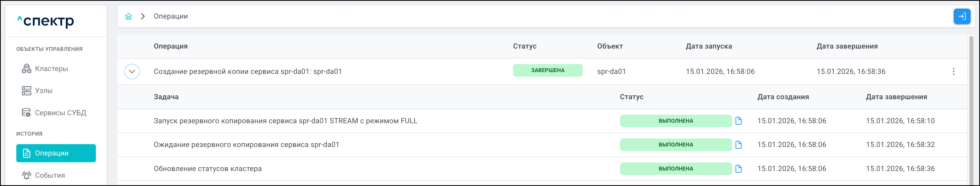Open Кластеры in the sidebar
Viewport: 980px width, 186px height.
click(x=51, y=69)
